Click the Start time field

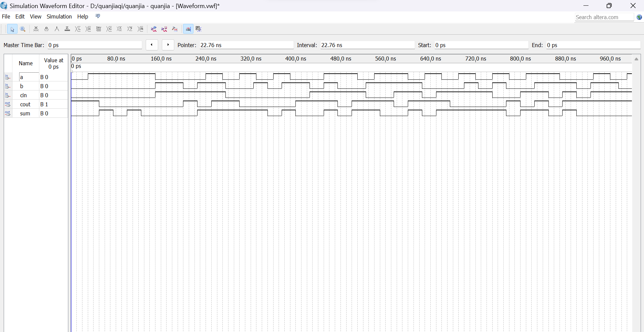481,45
